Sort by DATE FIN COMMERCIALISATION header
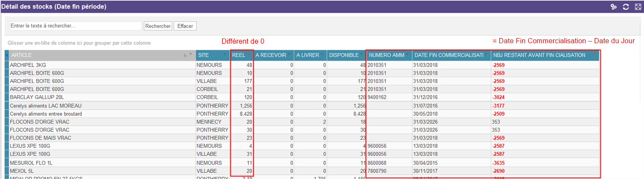The image size is (644, 179). tap(448, 55)
